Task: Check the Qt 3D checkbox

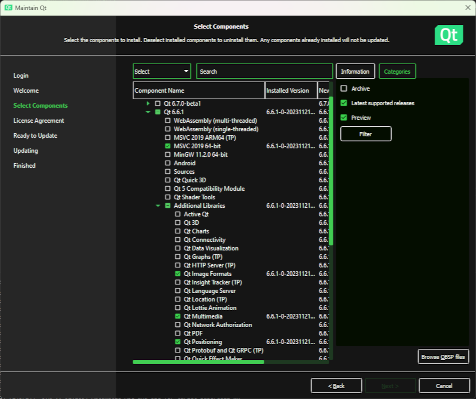Action: (x=178, y=223)
